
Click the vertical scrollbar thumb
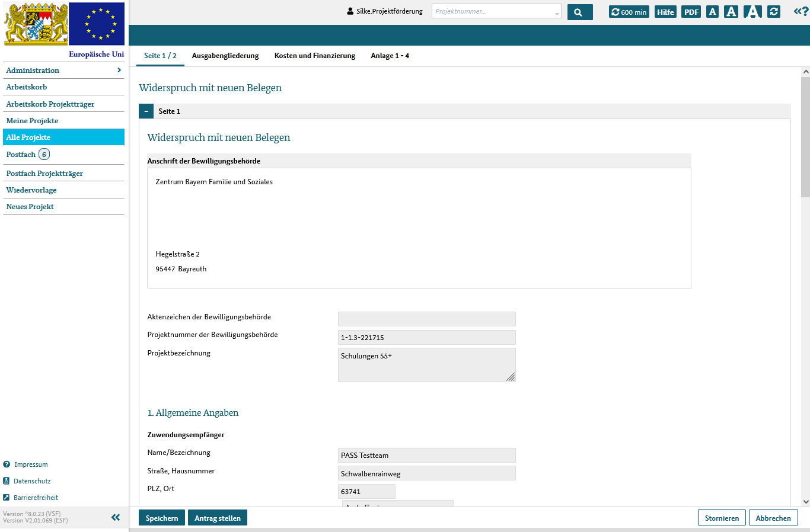click(805, 137)
